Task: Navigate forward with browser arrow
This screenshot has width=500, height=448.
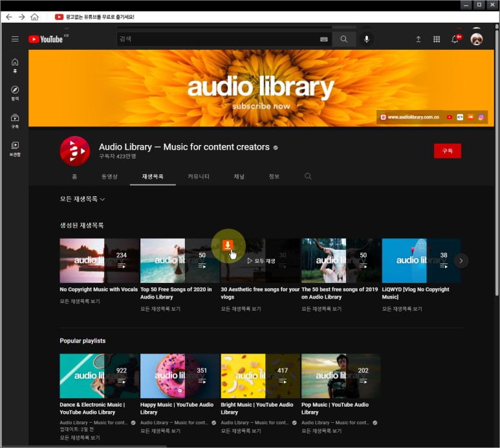Action: 22,17
